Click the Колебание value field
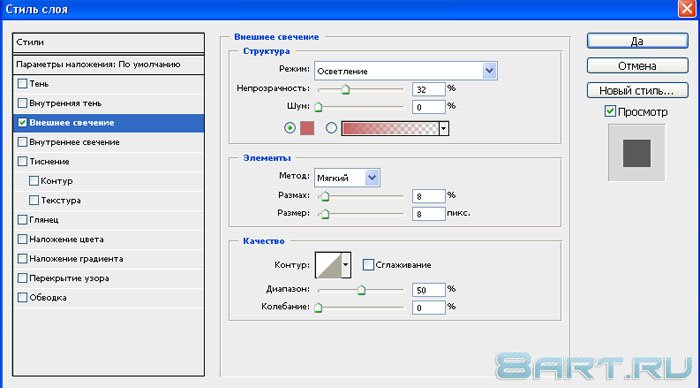 click(429, 308)
